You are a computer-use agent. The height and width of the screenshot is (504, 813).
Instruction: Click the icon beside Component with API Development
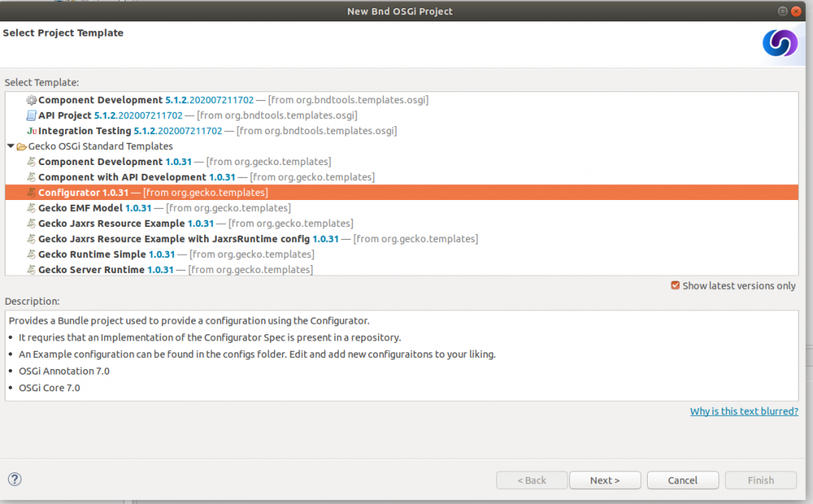(x=32, y=177)
